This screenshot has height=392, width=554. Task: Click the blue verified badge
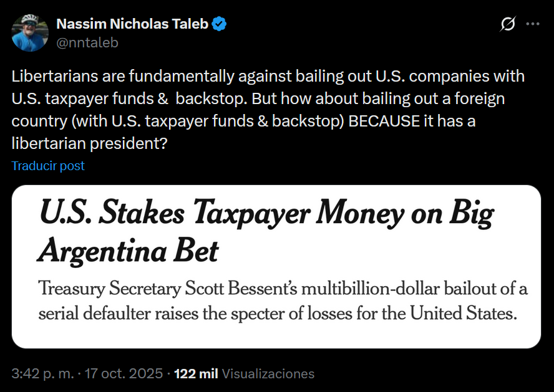click(x=220, y=24)
